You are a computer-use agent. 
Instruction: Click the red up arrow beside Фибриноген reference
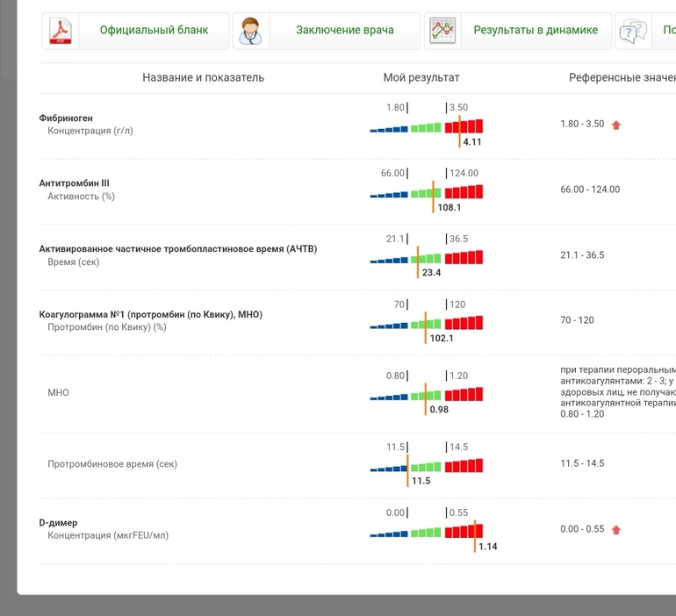click(616, 125)
